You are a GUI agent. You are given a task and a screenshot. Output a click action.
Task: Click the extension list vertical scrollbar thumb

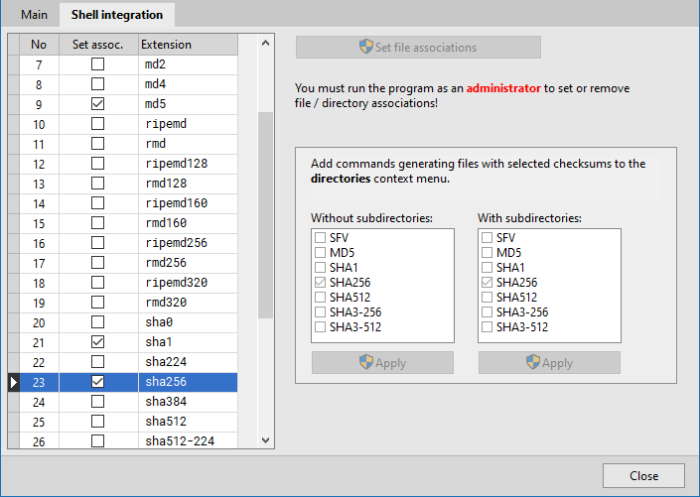pyautogui.click(x=266, y=215)
